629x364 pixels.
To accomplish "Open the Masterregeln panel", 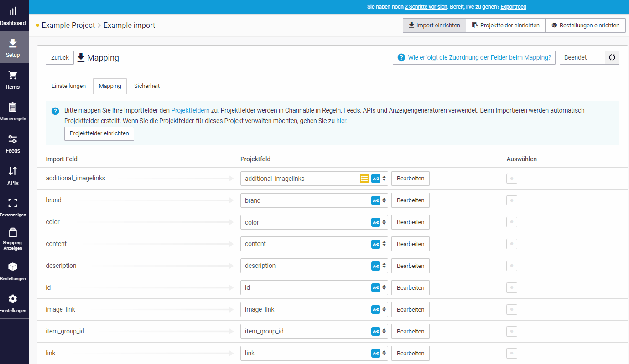I will [14, 111].
